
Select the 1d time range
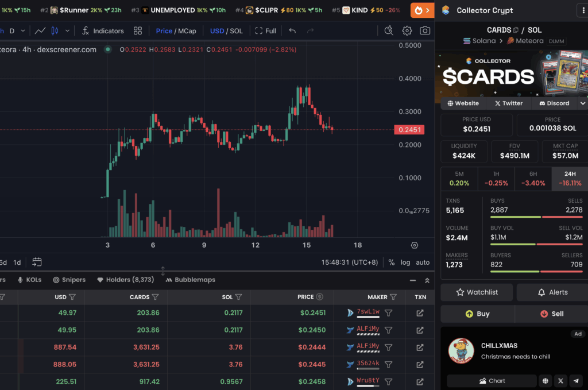tap(17, 262)
